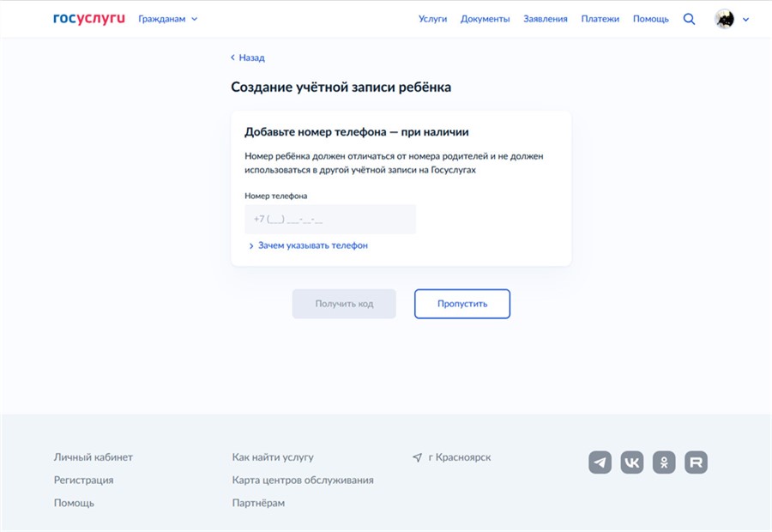Open the Услуги menu item

(x=433, y=19)
